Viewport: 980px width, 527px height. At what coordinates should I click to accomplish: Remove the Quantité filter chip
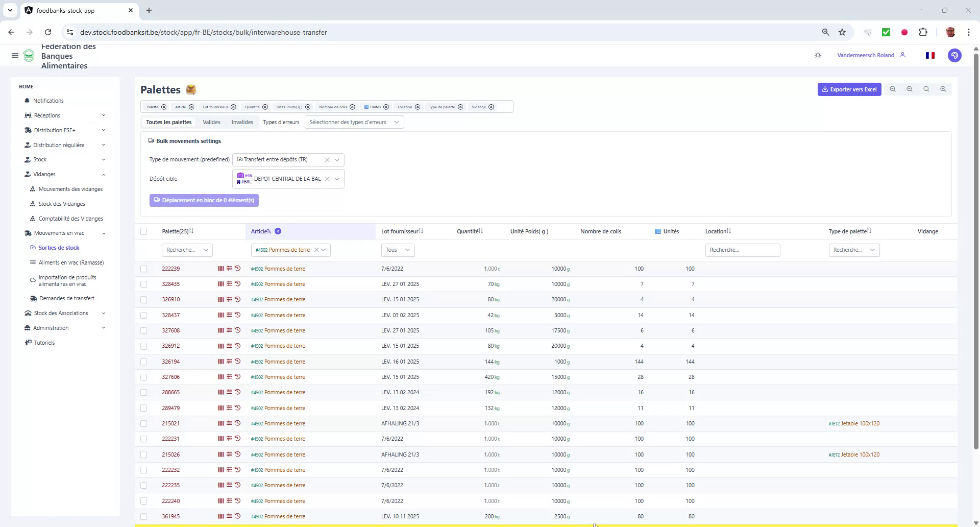264,107
